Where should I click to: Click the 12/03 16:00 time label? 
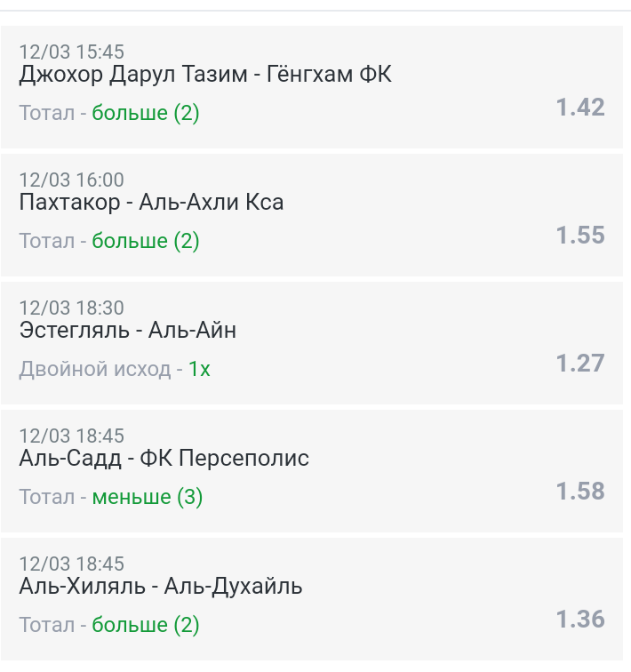click(71, 180)
